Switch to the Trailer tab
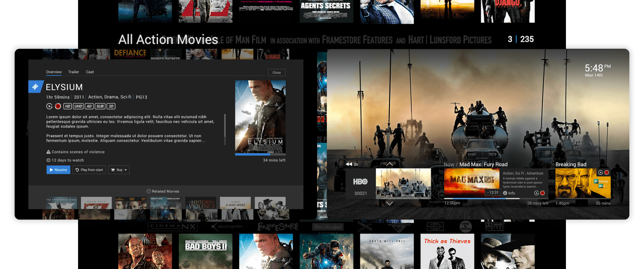Screen dimensions: 644x269 click(73, 72)
